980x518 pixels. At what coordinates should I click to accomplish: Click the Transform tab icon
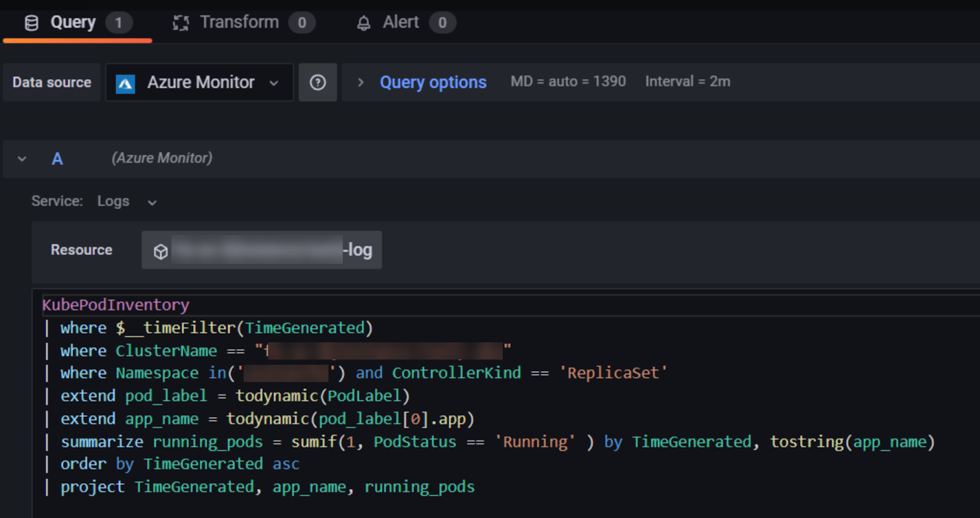pyautogui.click(x=181, y=23)
